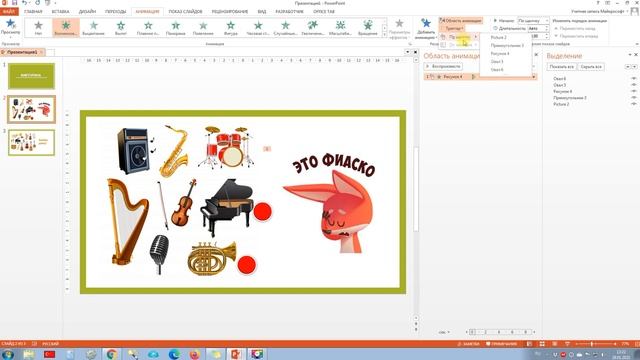Click the Undo arrow in quick access toolbar
The width and height of the screenshot is (640, 360).
24,3
